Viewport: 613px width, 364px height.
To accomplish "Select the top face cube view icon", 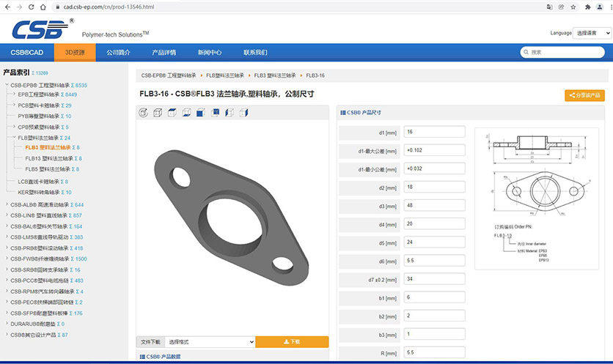I will (172, 113).
